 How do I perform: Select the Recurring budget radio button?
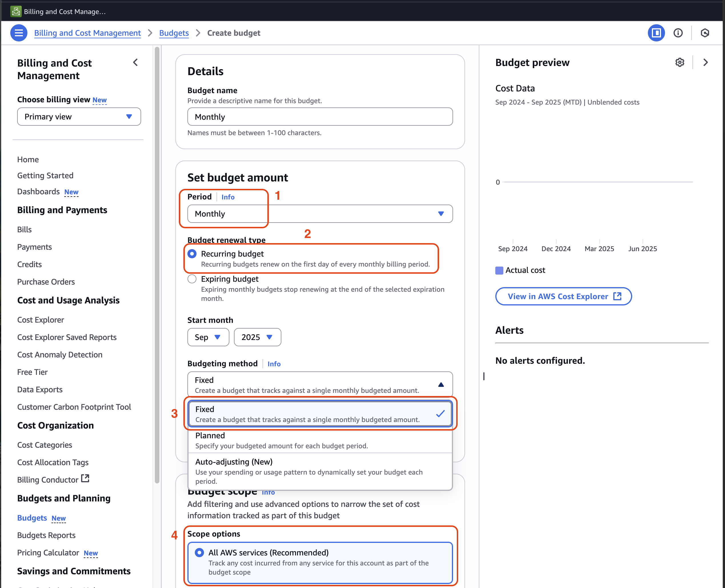192,254
